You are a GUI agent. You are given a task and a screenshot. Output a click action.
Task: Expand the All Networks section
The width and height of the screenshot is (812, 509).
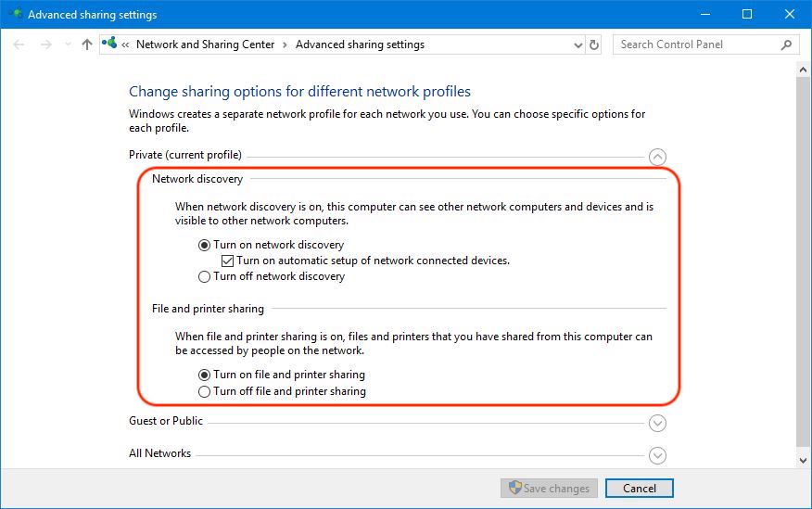[658, 455]
